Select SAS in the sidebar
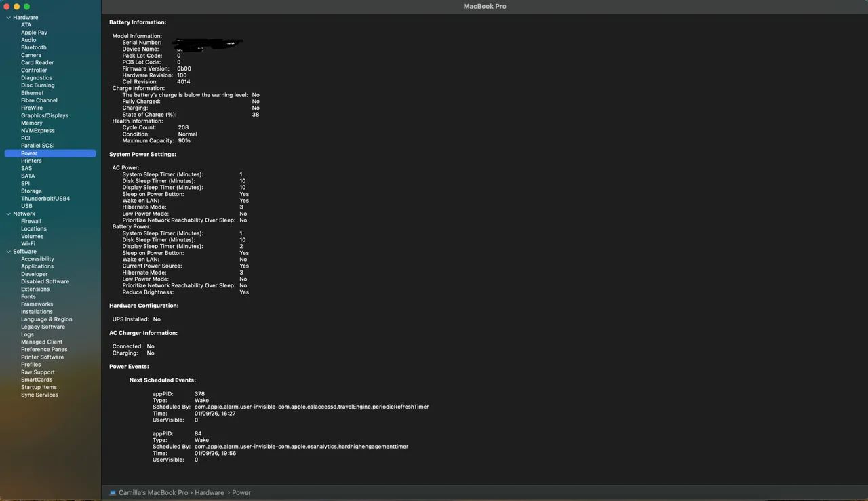This screenshot has width=868, height=501. 26,168
